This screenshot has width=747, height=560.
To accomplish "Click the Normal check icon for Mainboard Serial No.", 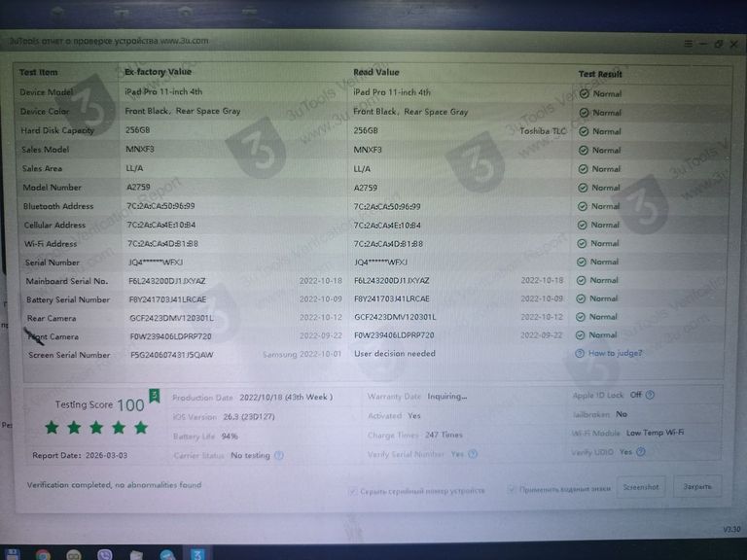I will click(x=581, y=280).
